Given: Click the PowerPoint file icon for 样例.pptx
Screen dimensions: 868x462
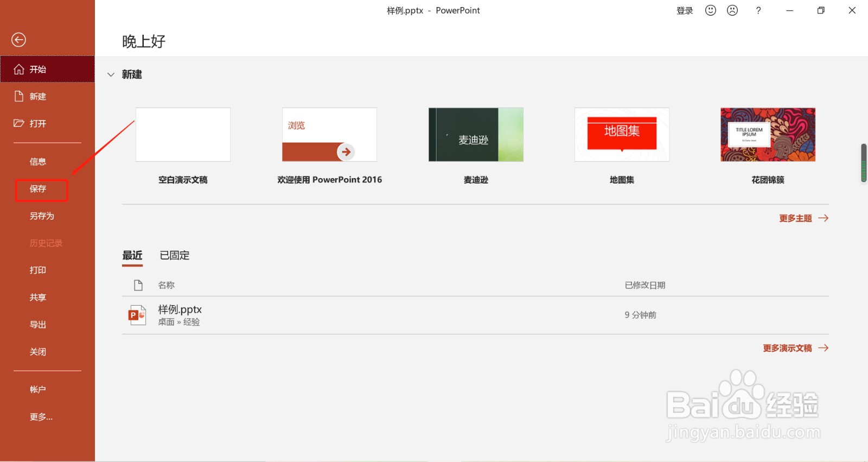Looking at the screenshot, I should pos(137,315).
